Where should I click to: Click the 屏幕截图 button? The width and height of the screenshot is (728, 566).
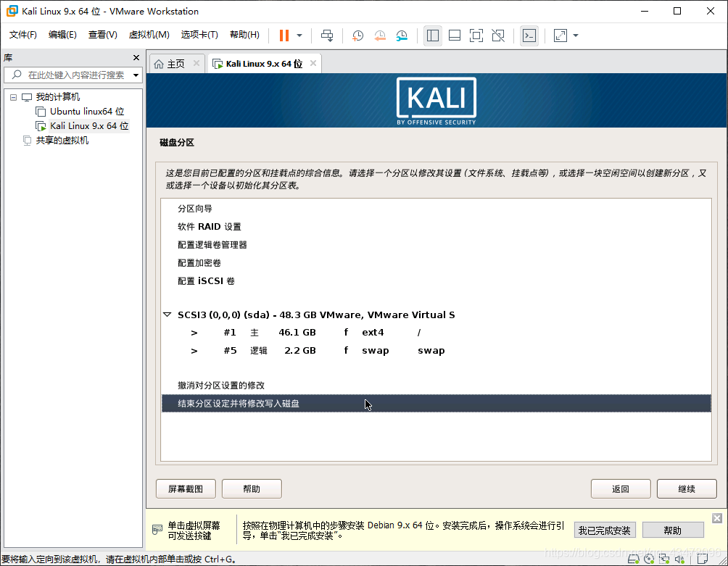186,489
